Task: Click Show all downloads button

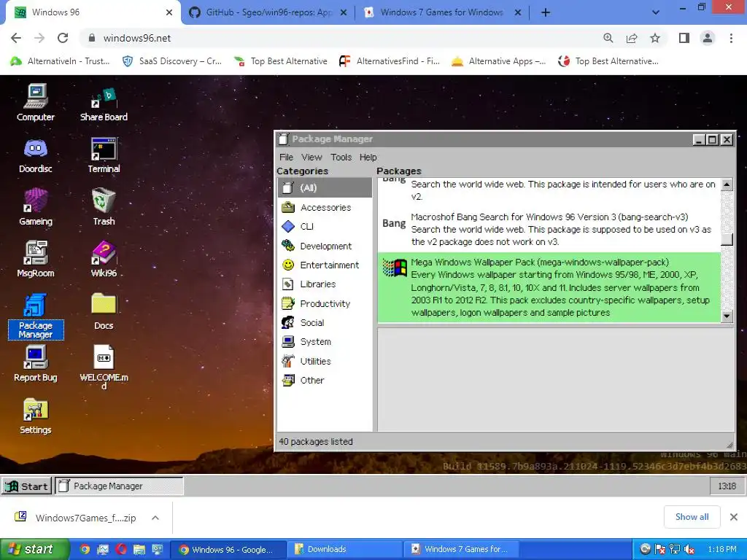Action: point(692,517)
